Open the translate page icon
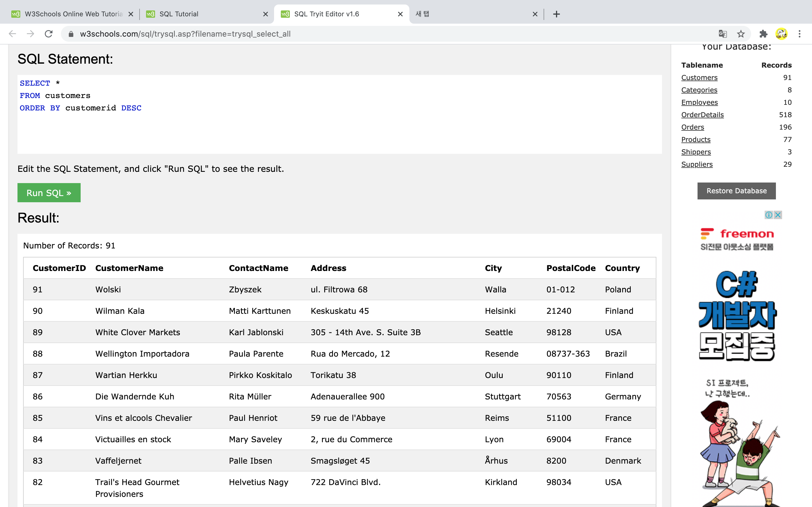This screenshot has width=812, height=507. pyautogui.click(x=723, y=34)
